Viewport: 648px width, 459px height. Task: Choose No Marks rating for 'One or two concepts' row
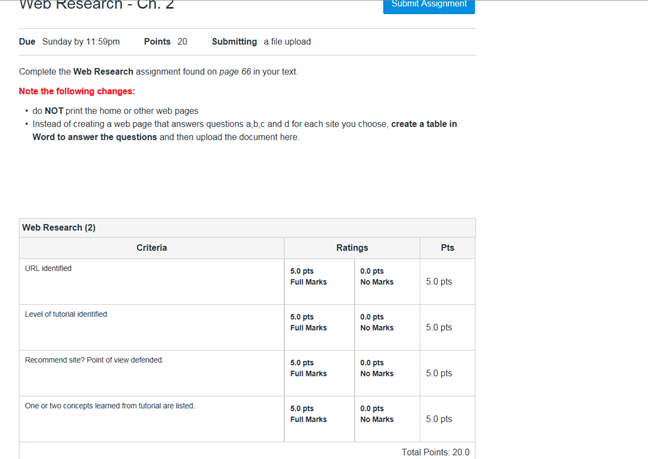coord(376,415)
